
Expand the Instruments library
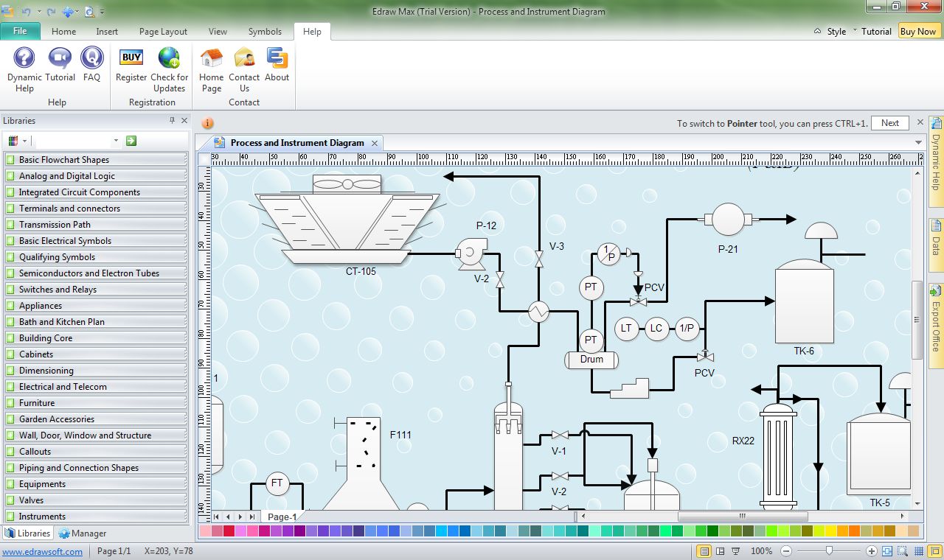(96, 517)
